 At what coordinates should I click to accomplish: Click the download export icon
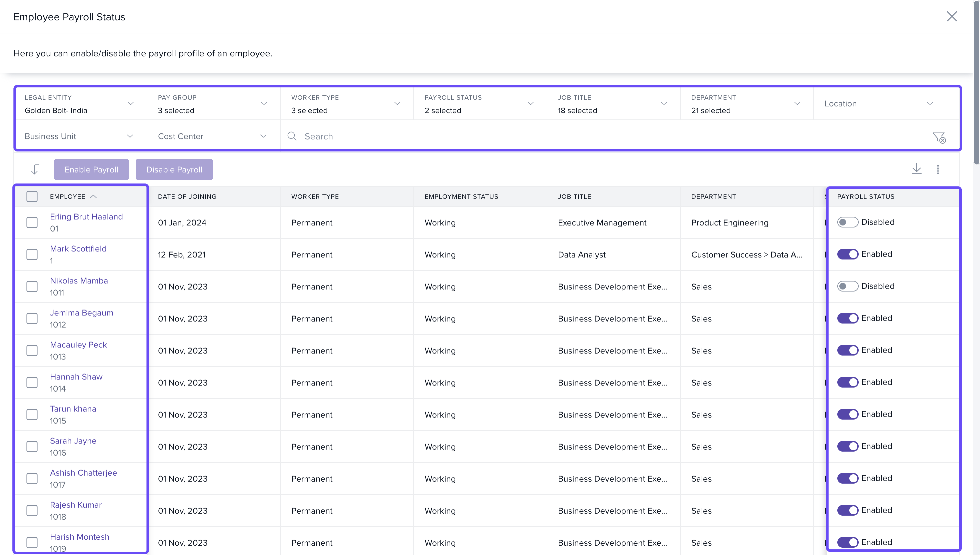tap(916, 169)
